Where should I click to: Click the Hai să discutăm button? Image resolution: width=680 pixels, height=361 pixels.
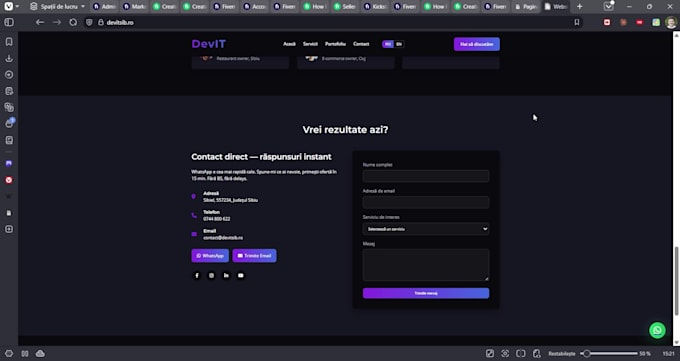point(477,44)
